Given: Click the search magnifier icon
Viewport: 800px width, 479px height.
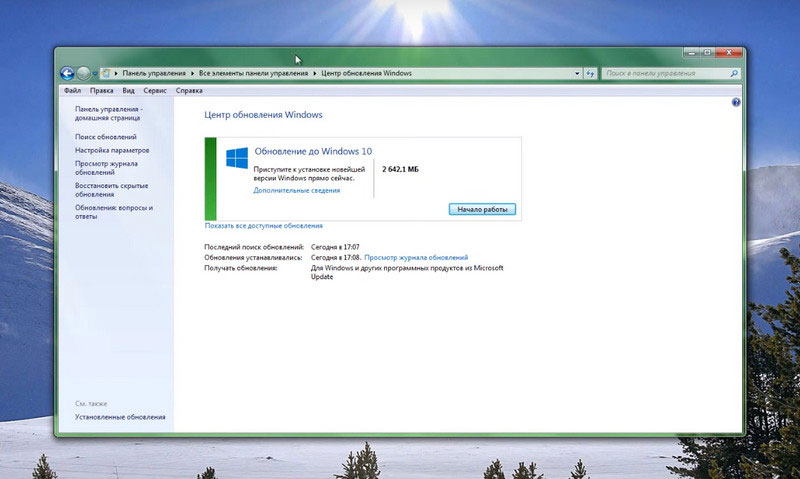Looking at the screenshot, I should click(x=733, y=73).
